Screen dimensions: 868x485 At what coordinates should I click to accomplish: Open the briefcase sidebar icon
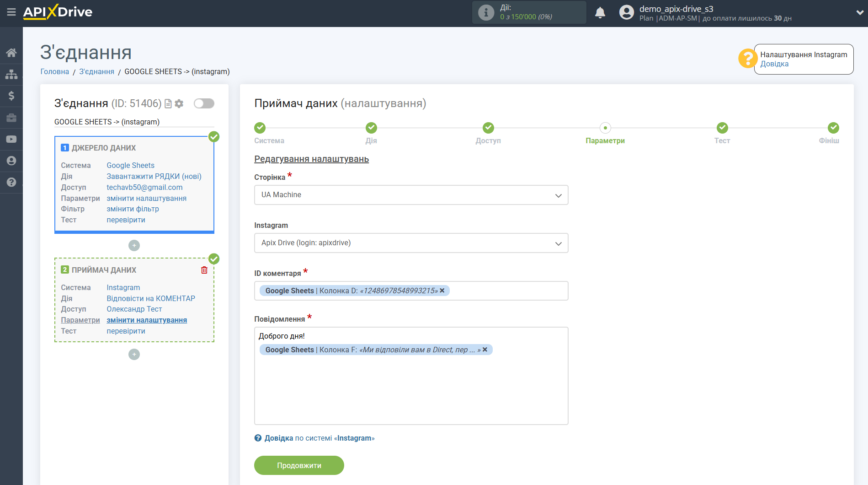[x=11, y=118]
